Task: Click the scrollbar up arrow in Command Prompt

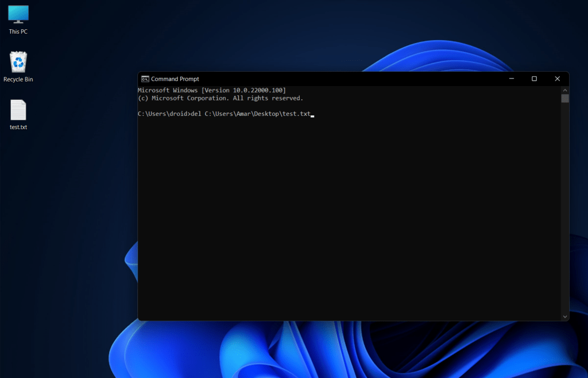Action: (x=565, y=90)
